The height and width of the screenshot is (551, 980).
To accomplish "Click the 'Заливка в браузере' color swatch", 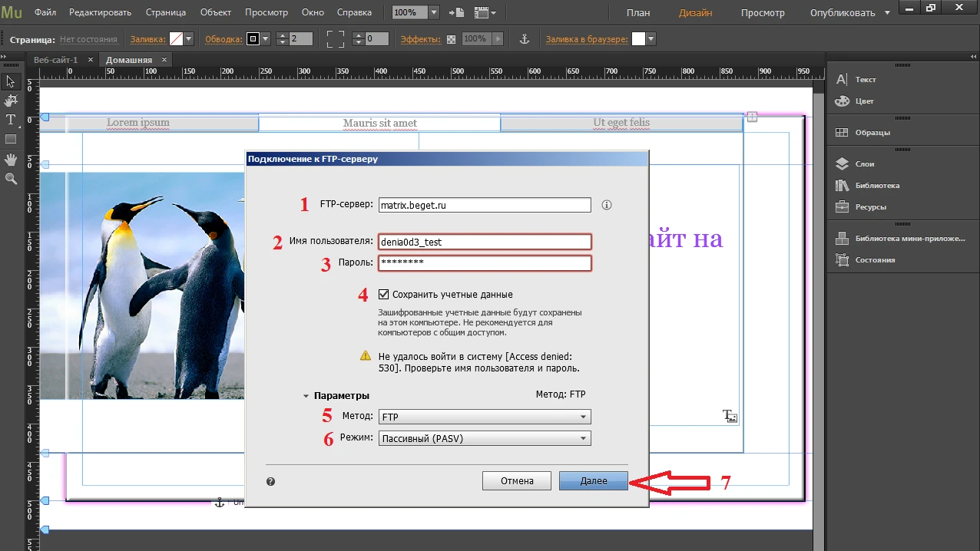I will pos(638,39).
